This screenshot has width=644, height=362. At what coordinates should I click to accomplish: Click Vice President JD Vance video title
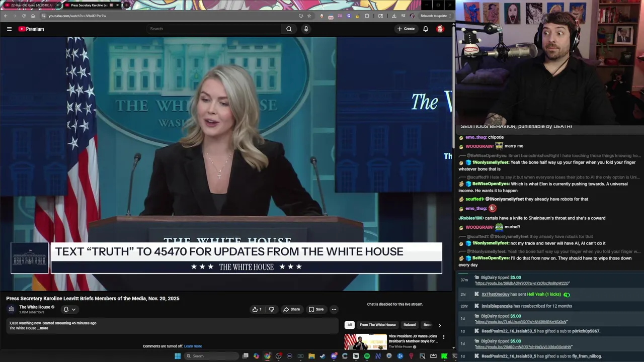413,338
